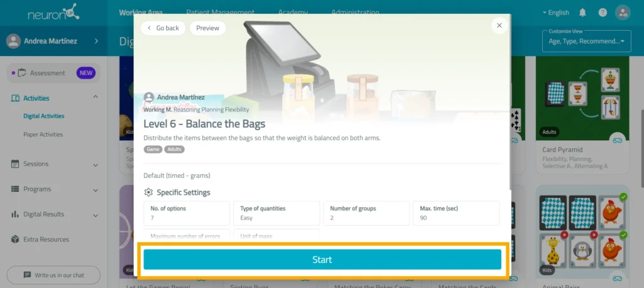Viewport: 644px width, 288px height.
Task: Expand Andrea Martínez patient panel arrow
Action: pyautogui.click(x=96, y=41)
